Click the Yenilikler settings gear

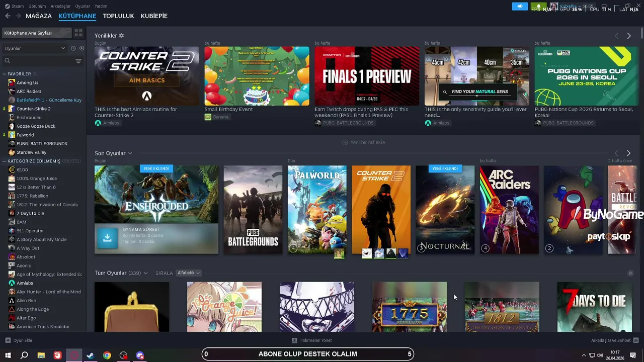121,36
